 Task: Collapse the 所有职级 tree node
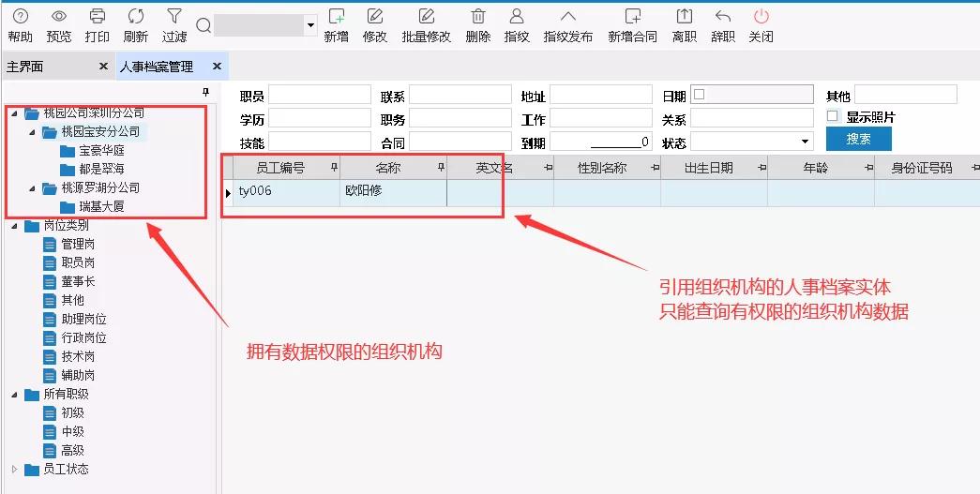[x=14, y=395]
